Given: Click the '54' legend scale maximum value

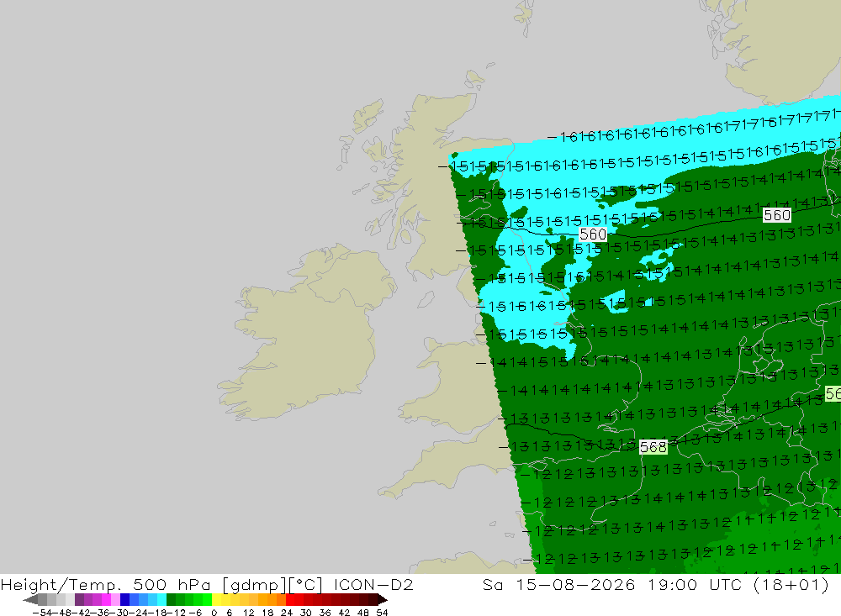Looking at the screenshot, I should point(382,613).
